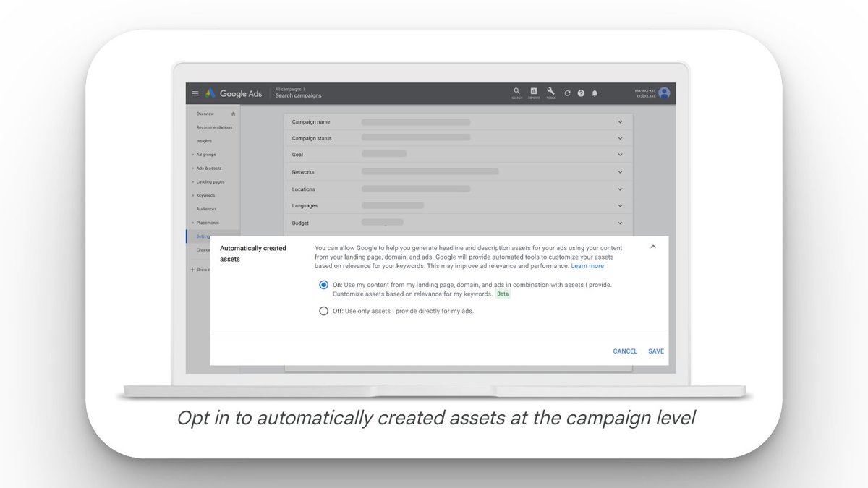
Task: Open Landing pages in sidebar
Action: [x=210, y=182]
